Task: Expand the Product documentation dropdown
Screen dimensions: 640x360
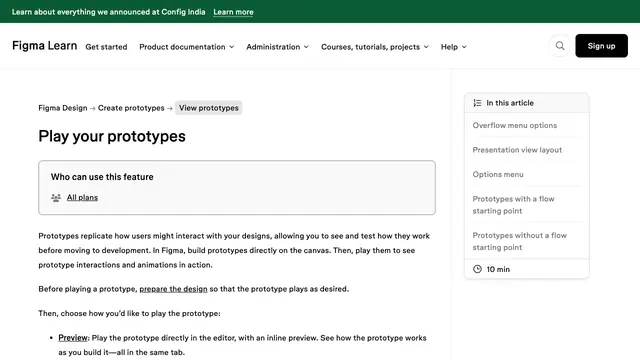Action: [x=187, y=47]
